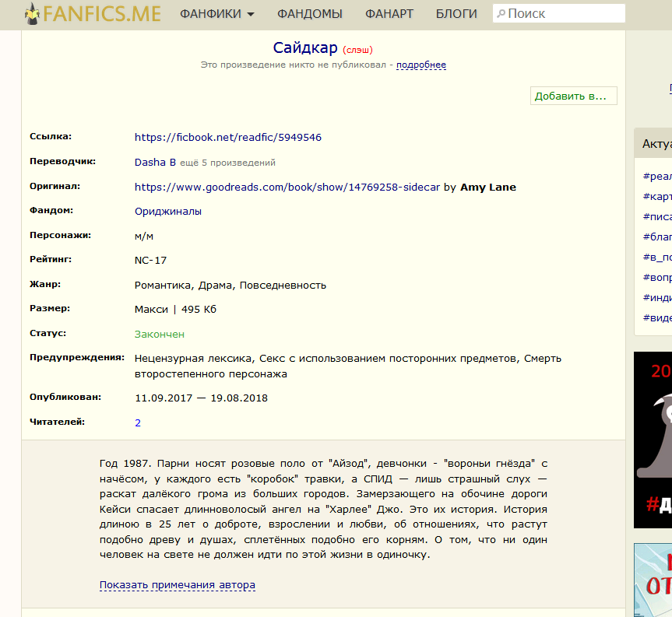
Task: Click the #виде hashtag in sidebar
Action: (x=657, y=317)
